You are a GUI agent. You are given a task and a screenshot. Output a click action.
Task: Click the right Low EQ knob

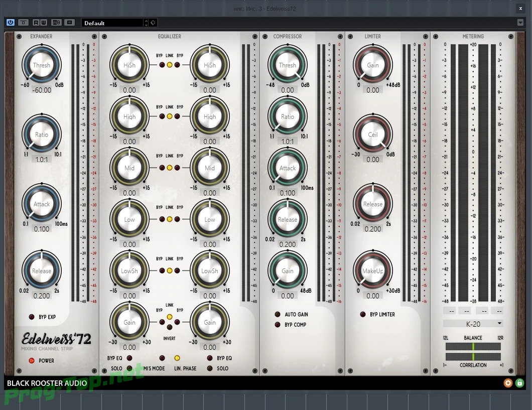[210, 219]
